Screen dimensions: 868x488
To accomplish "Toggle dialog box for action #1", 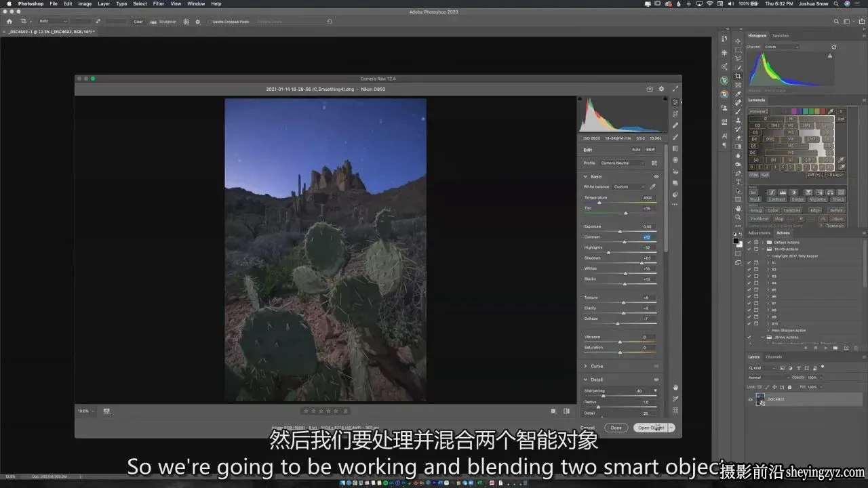I will (x=756, y=262).
